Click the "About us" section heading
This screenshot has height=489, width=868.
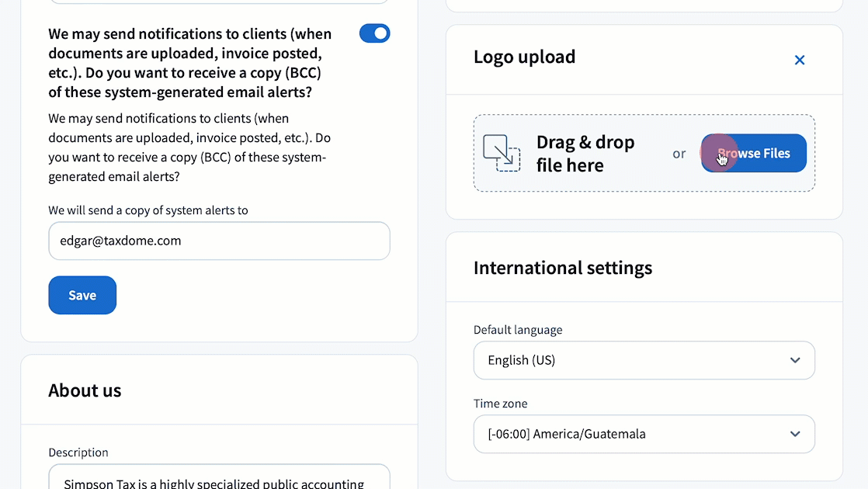pyautogui.click(x=85, y=390)
